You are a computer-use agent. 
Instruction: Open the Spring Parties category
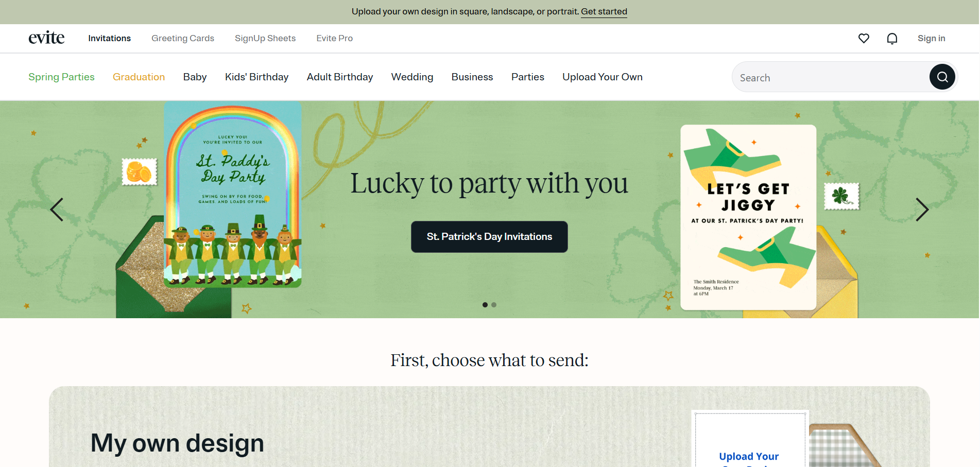tap(61, 77)
